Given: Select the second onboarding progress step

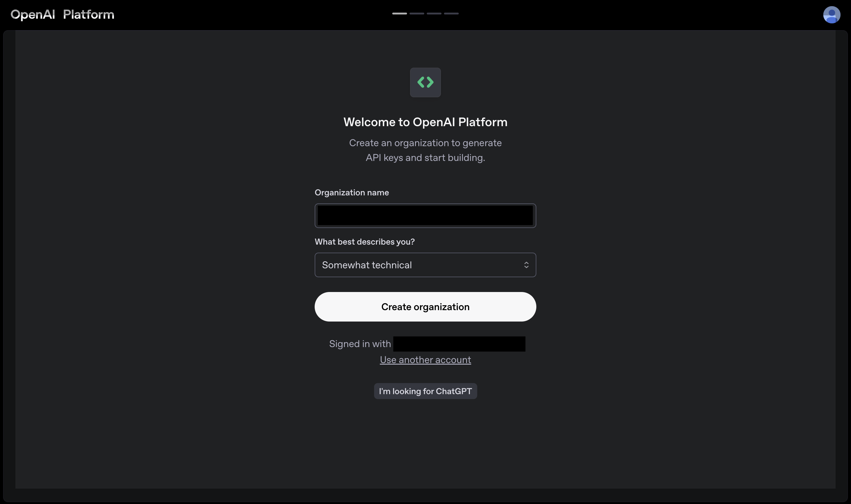Looking at the screenshot, I should coord(417,14).
